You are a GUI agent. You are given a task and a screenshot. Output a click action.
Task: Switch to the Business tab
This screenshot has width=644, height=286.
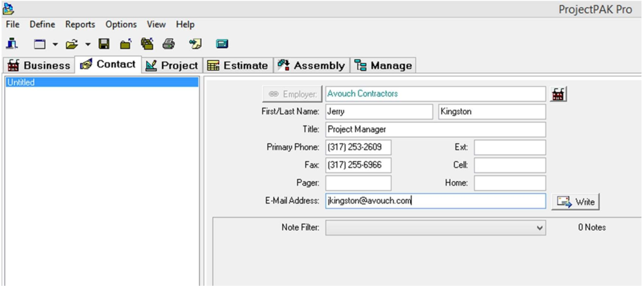pos(38,65)
